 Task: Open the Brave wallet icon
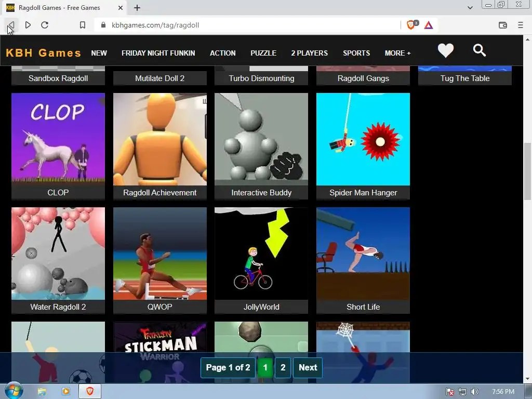click(x=503, y=25)
